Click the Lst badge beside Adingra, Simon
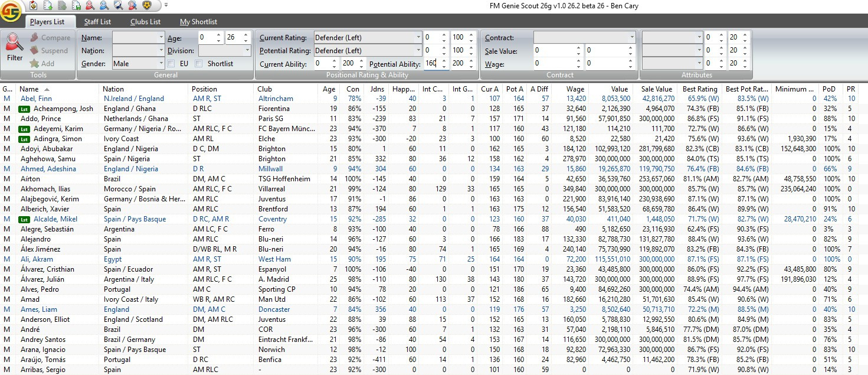The height and width of the screenshot is (375, 868). [25, 139]
